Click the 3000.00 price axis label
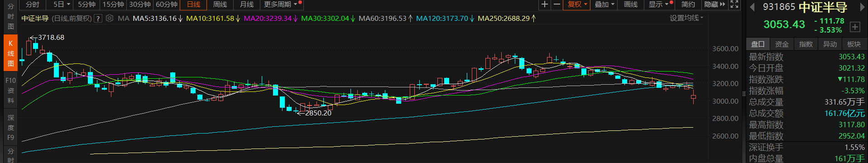 click(725, 101)
